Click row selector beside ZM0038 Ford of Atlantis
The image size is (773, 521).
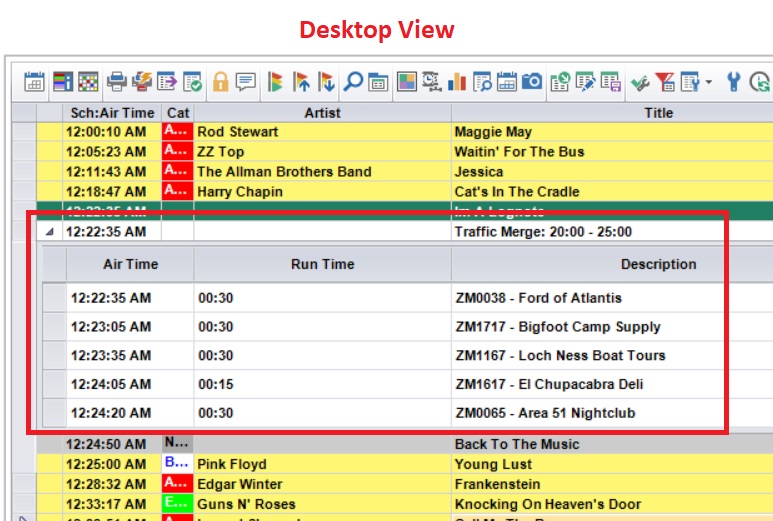54,298
